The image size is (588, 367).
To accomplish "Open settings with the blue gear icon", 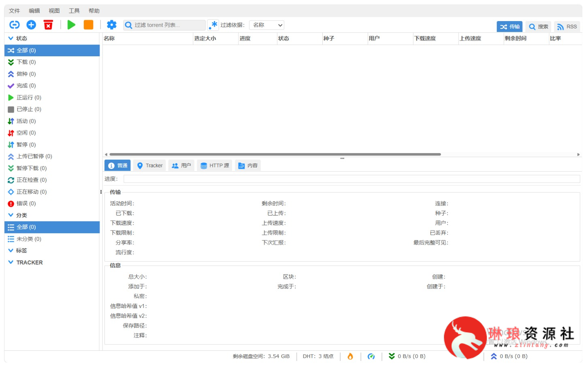I will point(112,25).
